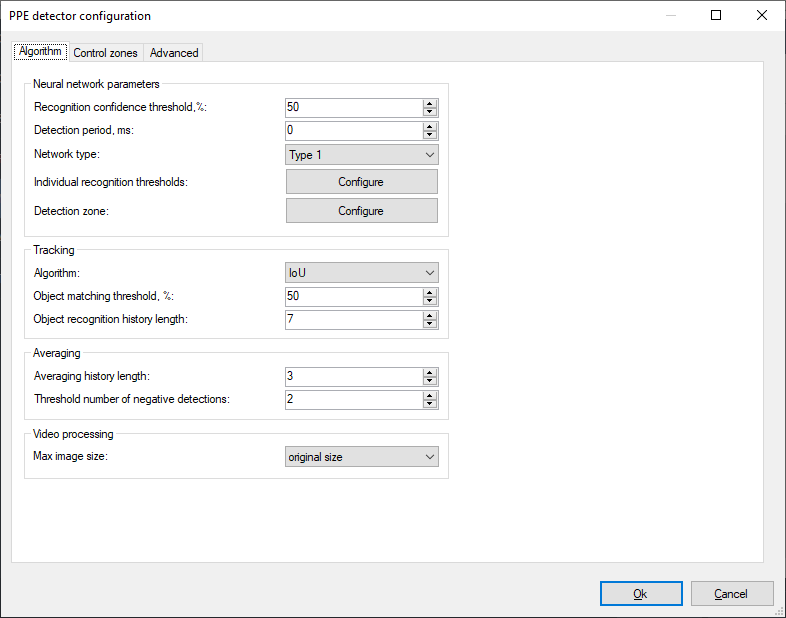Switch to the Control zones tab
Viewport: 786px width, 618px height.
click(105, 53)
